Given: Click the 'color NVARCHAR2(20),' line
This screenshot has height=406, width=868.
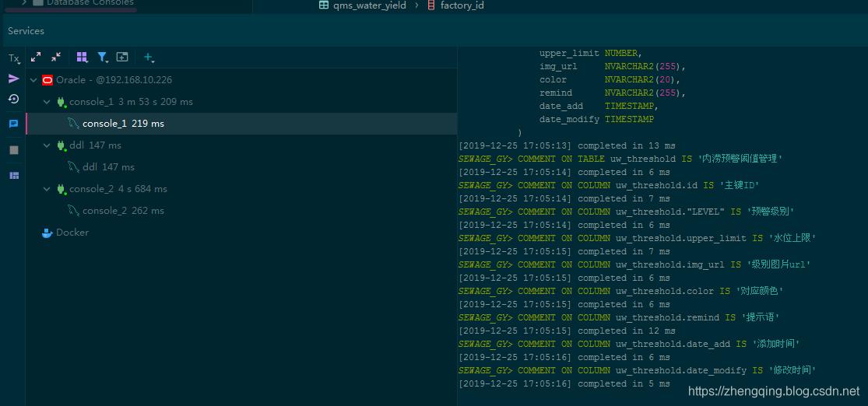Looking at the screenshot, I should click(610, 79).
